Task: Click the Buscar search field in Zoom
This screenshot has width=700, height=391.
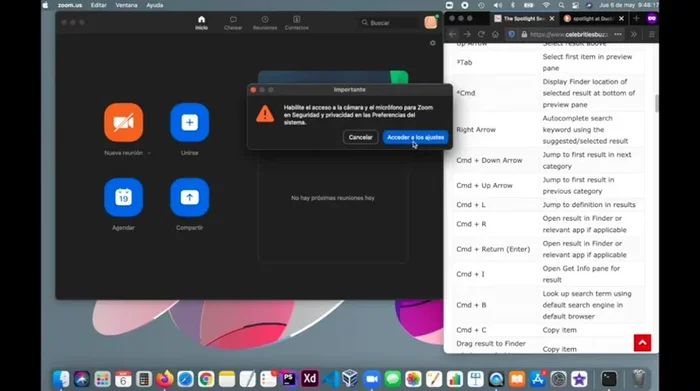Action: coord(388,23)
